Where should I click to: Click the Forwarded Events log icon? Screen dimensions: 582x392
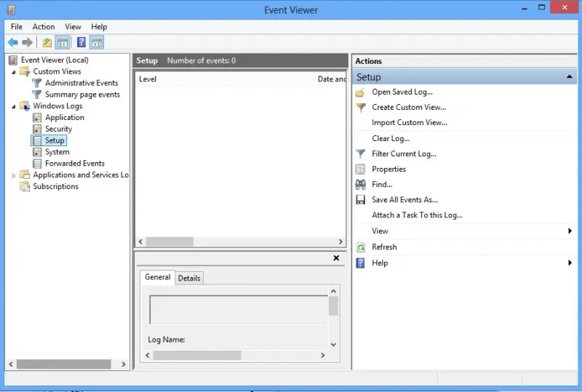tap(37, 164)
